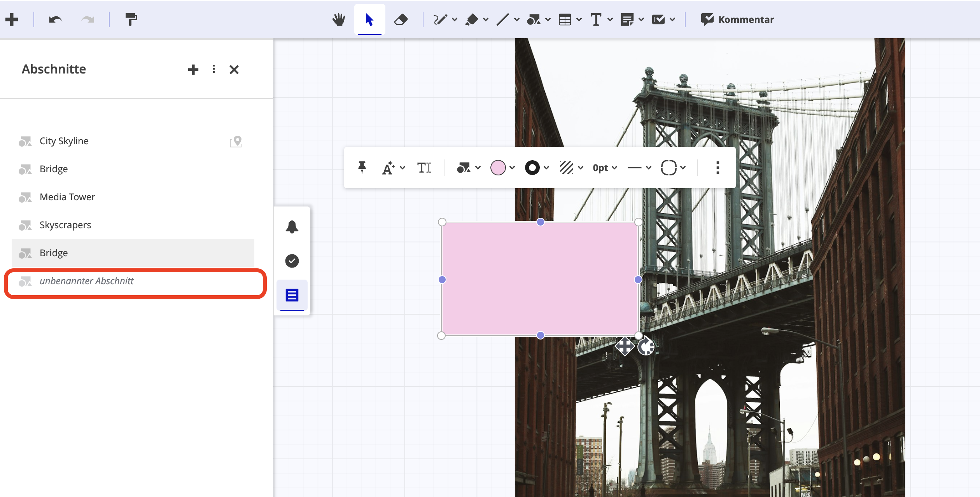The image size is (980, 497).
Task: Choose the Highlighter tool
Action: click(472, 19)
